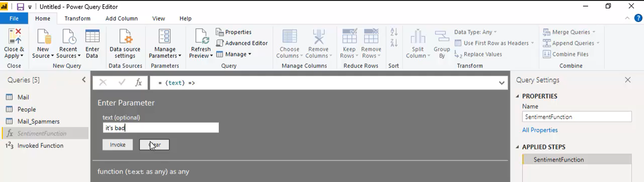Click the Replace Values icon
This screenshot has height=182, width=644.
click(458, 54)
